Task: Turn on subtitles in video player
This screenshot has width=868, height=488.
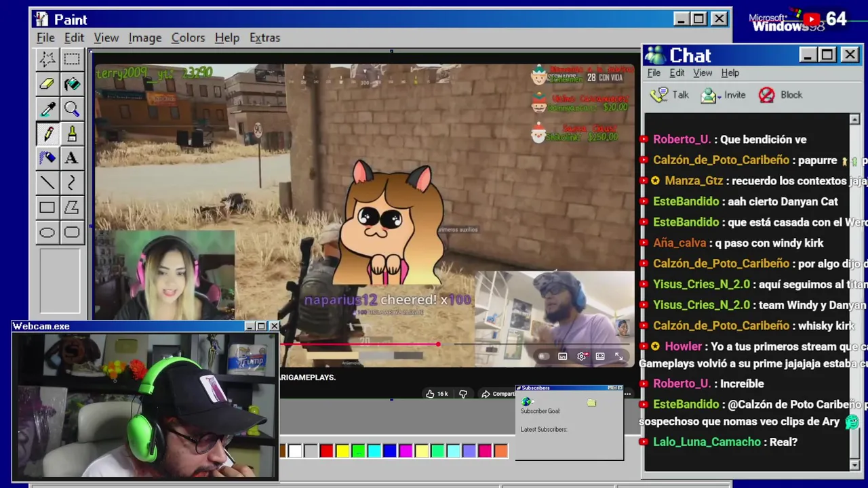Action: pos(562,357)
